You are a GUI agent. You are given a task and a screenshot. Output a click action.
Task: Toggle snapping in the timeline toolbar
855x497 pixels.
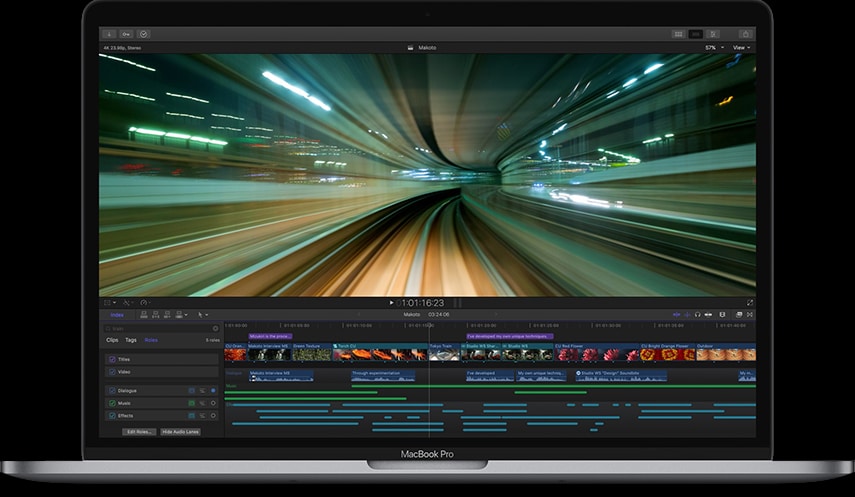tap(708, 315)
